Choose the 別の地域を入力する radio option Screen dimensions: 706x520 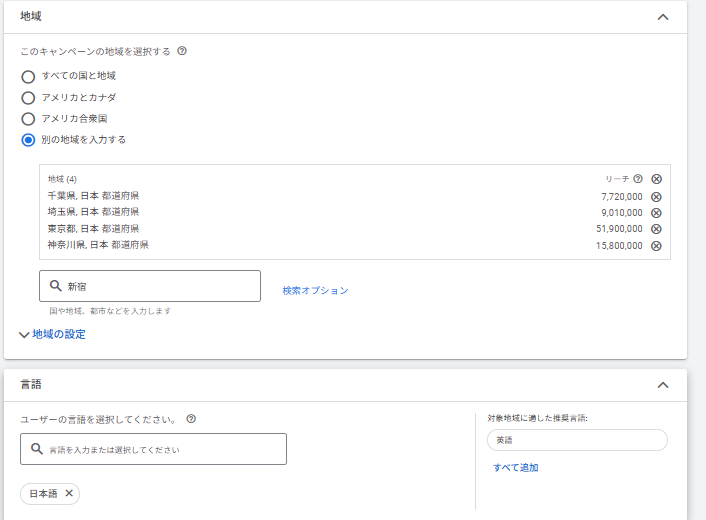[28, 140]
